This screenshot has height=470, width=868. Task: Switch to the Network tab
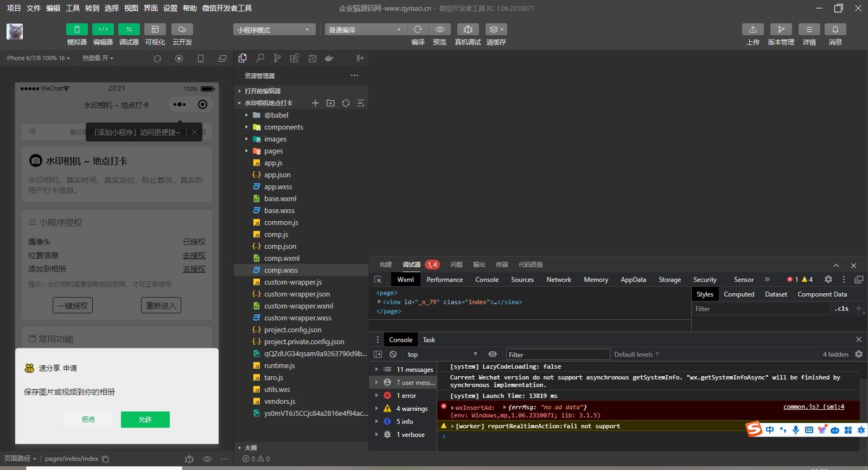[558, 280]
